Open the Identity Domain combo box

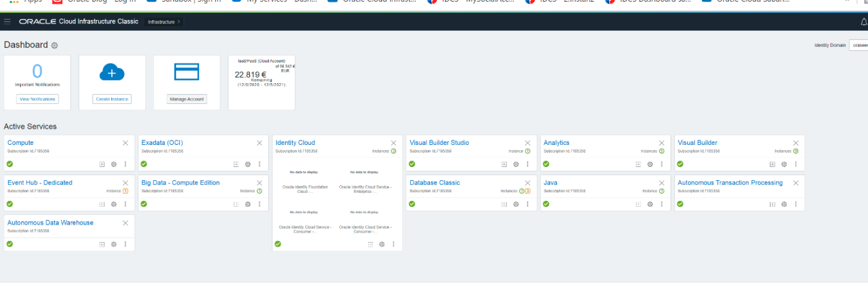[x=859, y=45]
